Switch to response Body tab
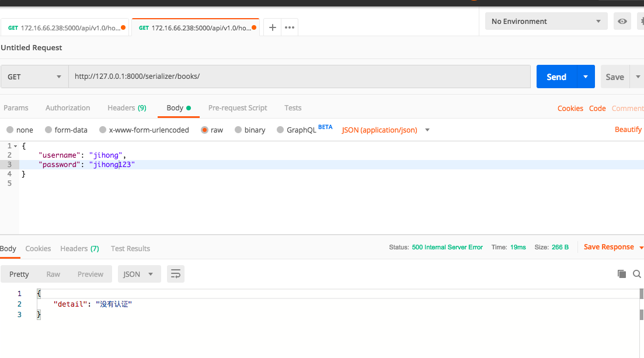The width and height of the screenshot is (644, 358). (x=8, y=249)
